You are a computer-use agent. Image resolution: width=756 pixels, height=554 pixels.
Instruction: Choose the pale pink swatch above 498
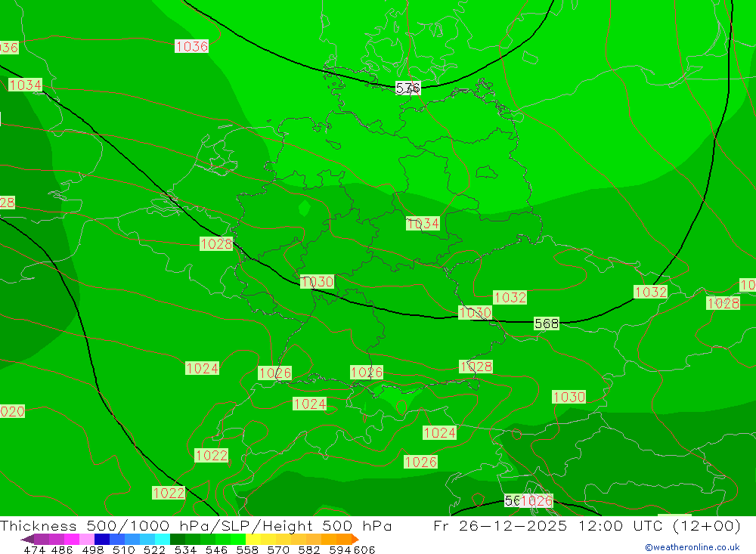(87, 539)
